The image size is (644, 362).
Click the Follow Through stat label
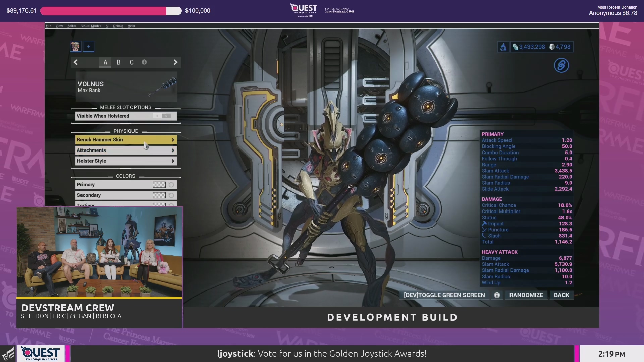click(x=499, y=159)
